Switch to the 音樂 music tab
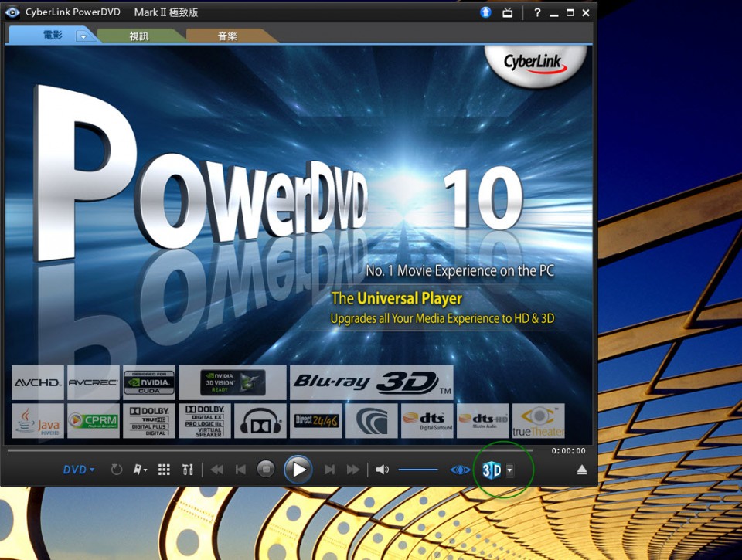The image size is (742, 560). pyautogui.click(x=227, y=36)
